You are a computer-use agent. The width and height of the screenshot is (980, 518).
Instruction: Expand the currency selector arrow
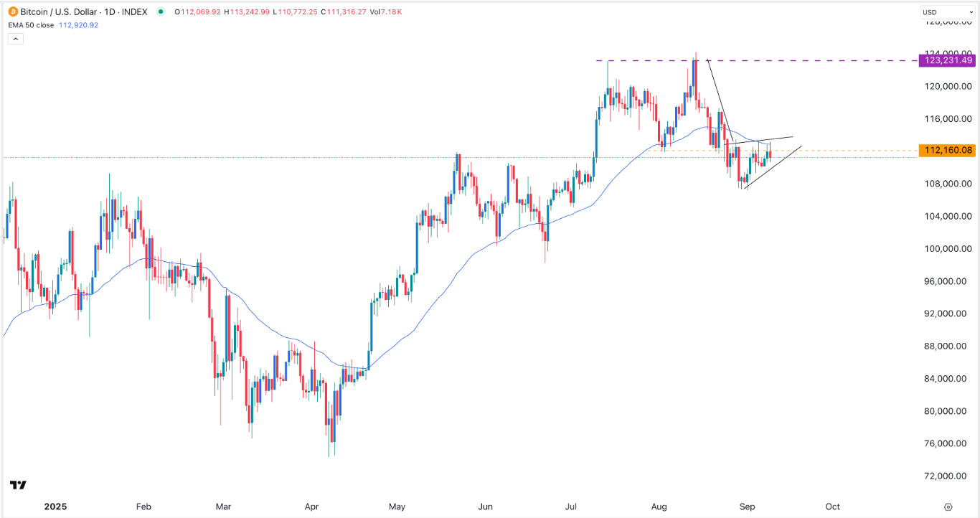point(970,11)
